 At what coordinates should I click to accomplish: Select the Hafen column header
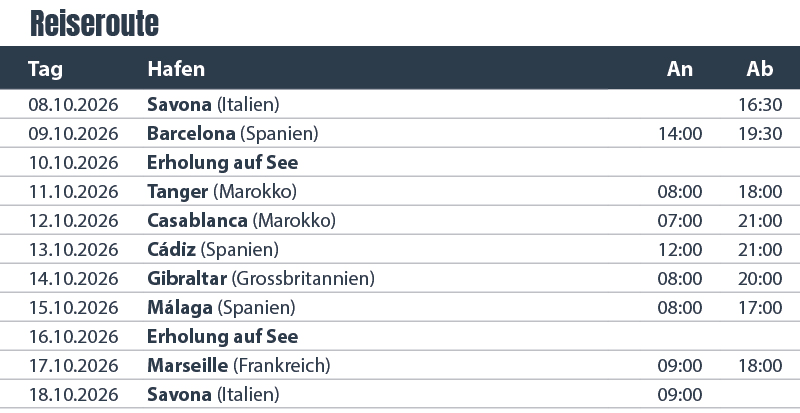[x=176, y=69]
